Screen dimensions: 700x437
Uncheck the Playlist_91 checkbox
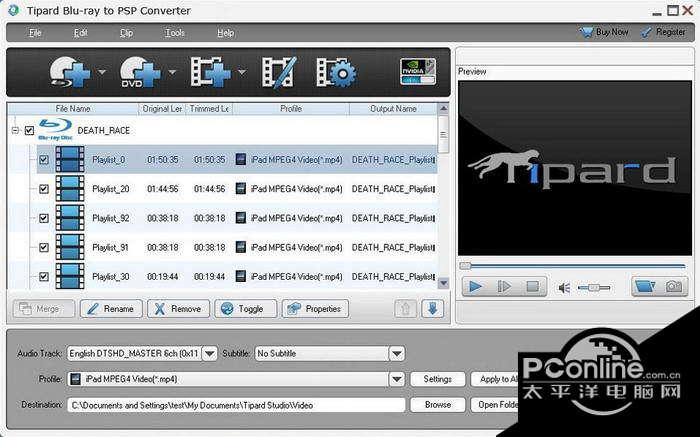coord(44,247)
